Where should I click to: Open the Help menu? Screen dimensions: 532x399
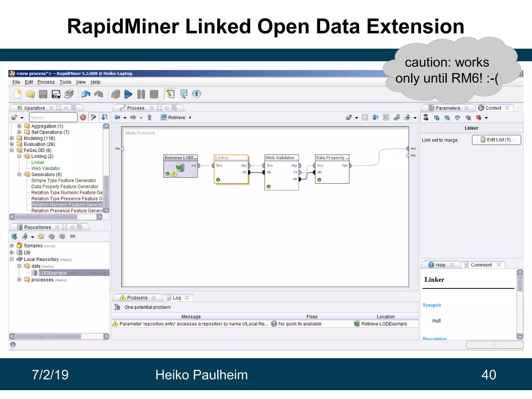pos(95,82)
